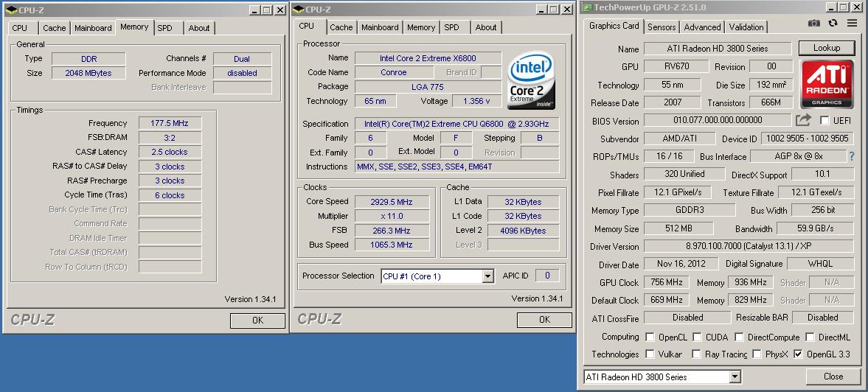
Task: Open Cache tab in the Memory CPU-Z window
Action: (55, 28)
